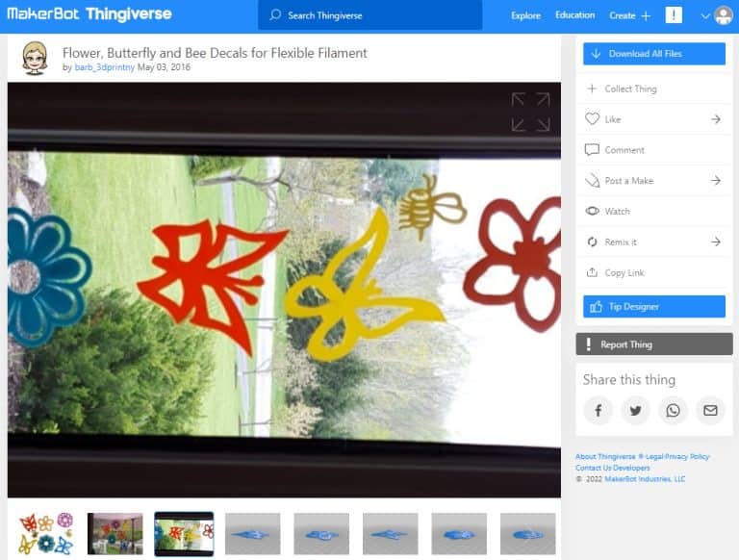
Task: Share via the WhatsApp icon
Action: click(673, 411)
